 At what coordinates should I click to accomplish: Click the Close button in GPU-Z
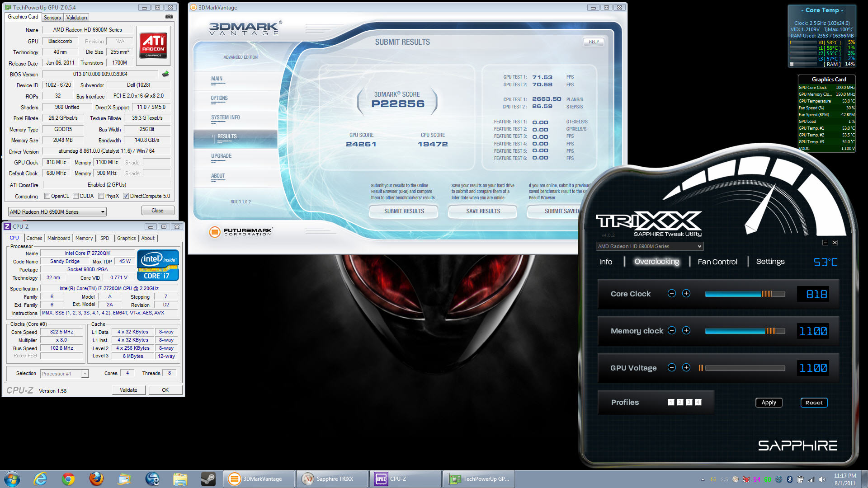157,211
